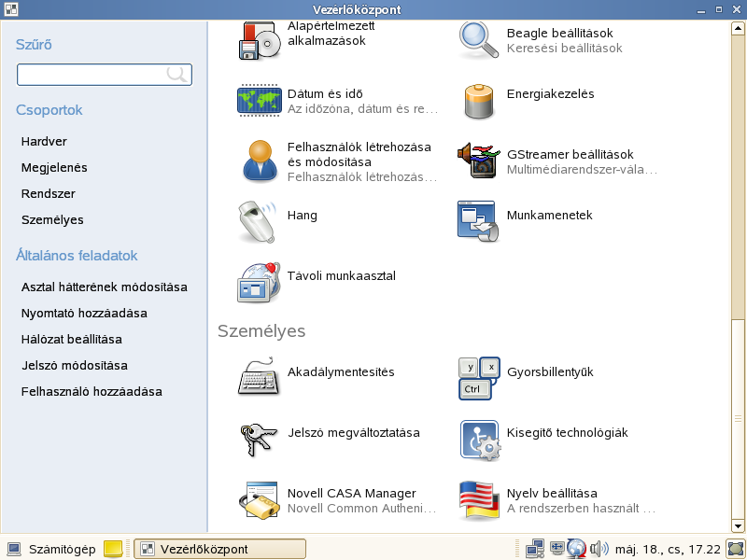Click the Munkamenetek label
The width and height of the screenshot is (747, 560).
point(550,216)
